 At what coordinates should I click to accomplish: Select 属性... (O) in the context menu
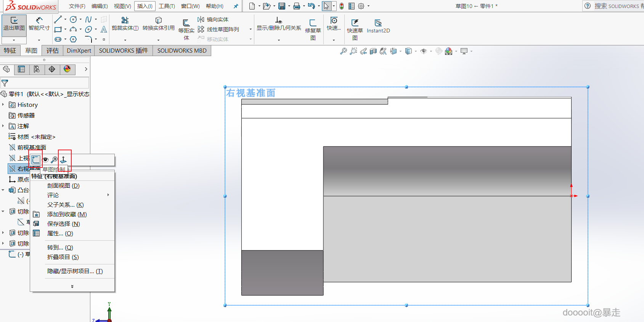(x=60, y=233)
